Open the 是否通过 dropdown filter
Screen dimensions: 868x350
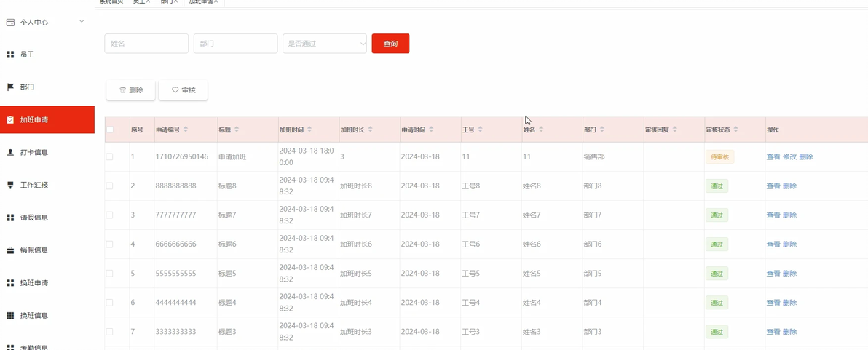[325, 44]
